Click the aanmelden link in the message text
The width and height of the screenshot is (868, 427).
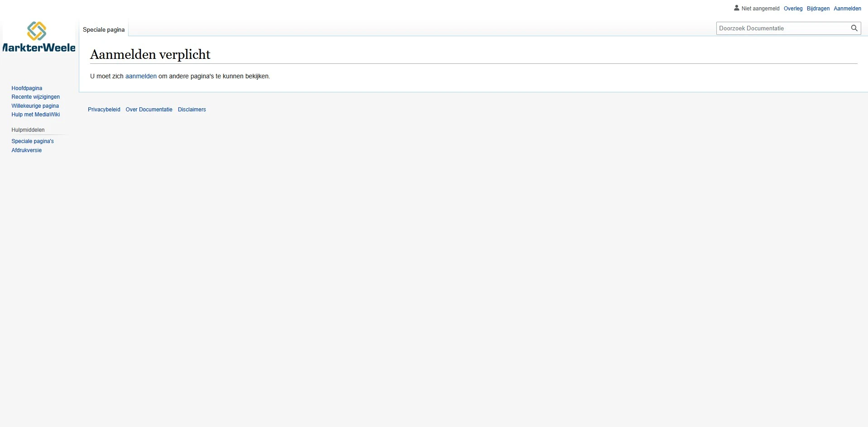coord(140,76)
